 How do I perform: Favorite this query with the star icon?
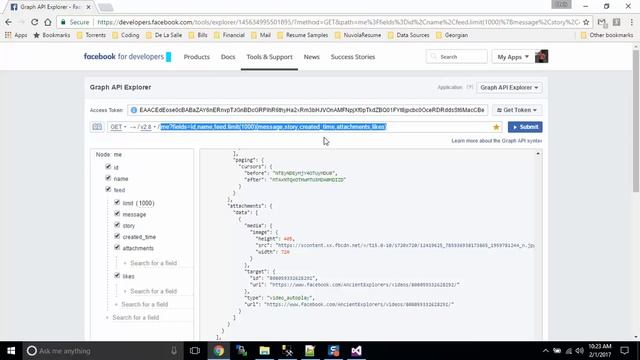(x=496, y=127)
